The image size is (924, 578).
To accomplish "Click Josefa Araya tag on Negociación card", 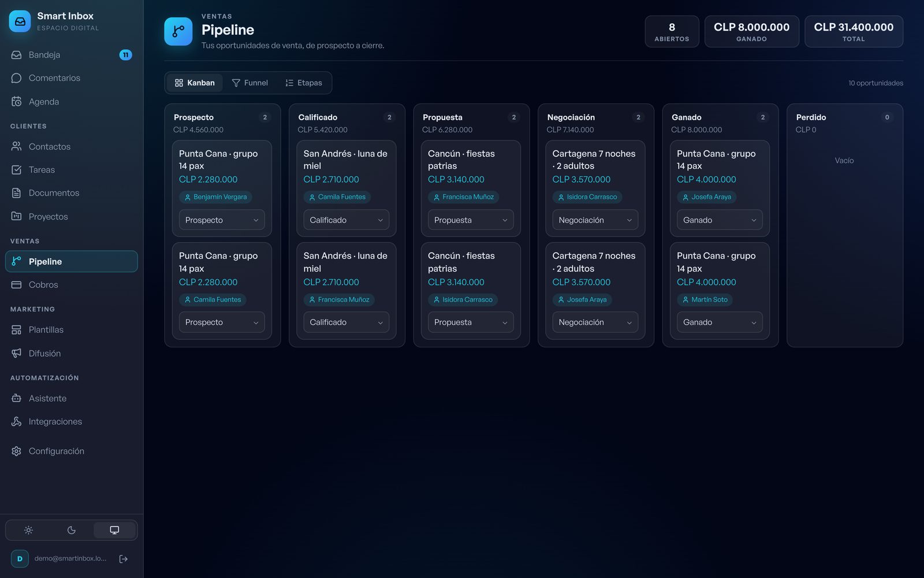I will tap(582, 300).
